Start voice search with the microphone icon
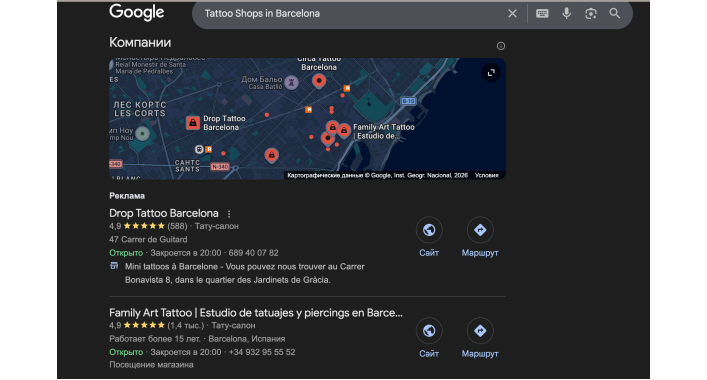The height and width of the screenshot is (380, 707). click(x=566, y=14)
